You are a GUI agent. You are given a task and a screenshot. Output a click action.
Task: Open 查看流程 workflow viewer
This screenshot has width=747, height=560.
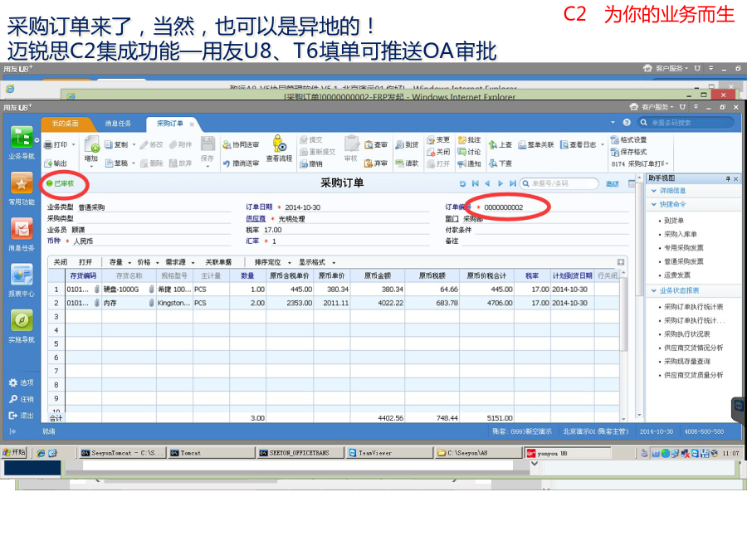tap(279, 149)
